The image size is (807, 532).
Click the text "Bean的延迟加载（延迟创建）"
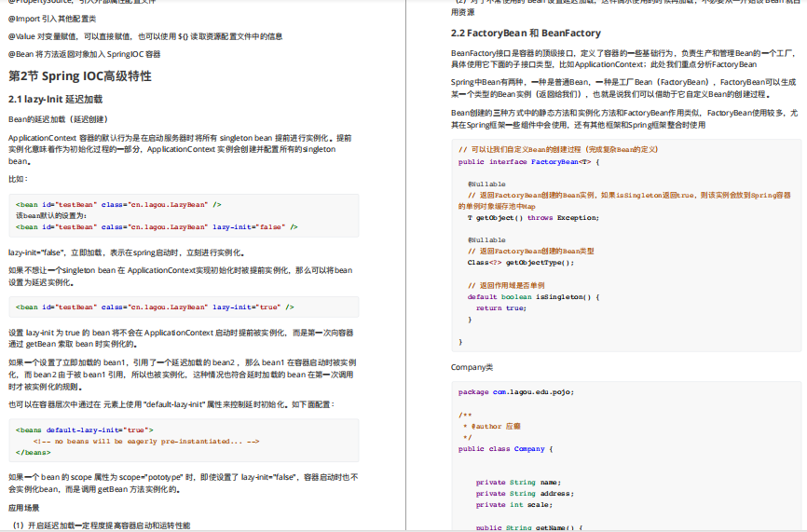click(58, 119)
